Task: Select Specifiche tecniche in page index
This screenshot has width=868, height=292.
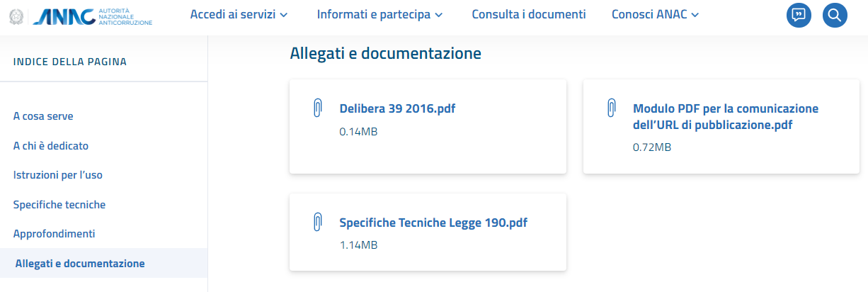Action: coord(59,204)
